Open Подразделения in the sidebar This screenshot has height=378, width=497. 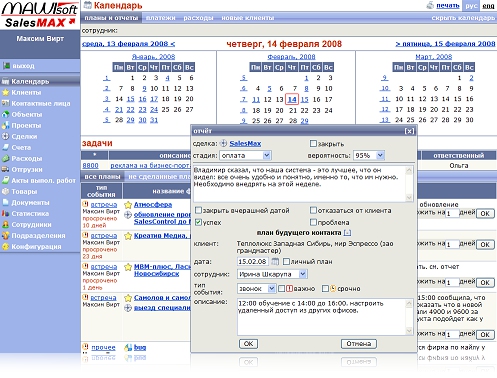coord(38,235)
